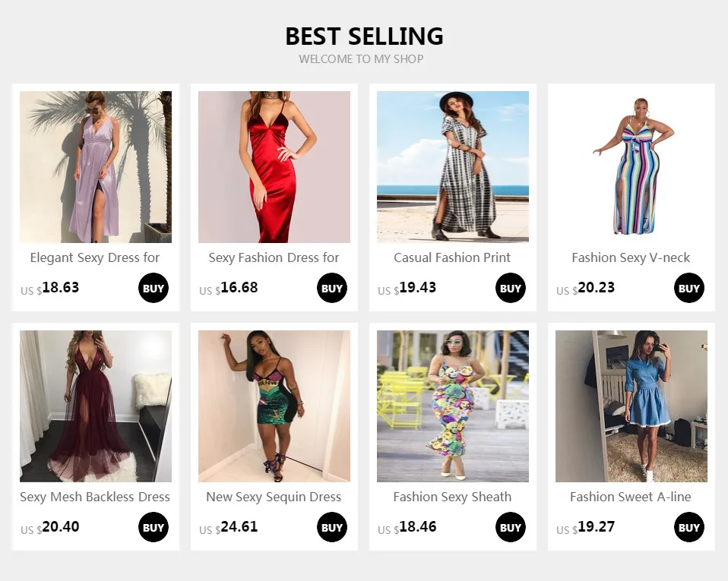This screenshot has height=581, width=728.
Task: Click BUY button for the $19.27 dress
Action: (x=689, y=527)
